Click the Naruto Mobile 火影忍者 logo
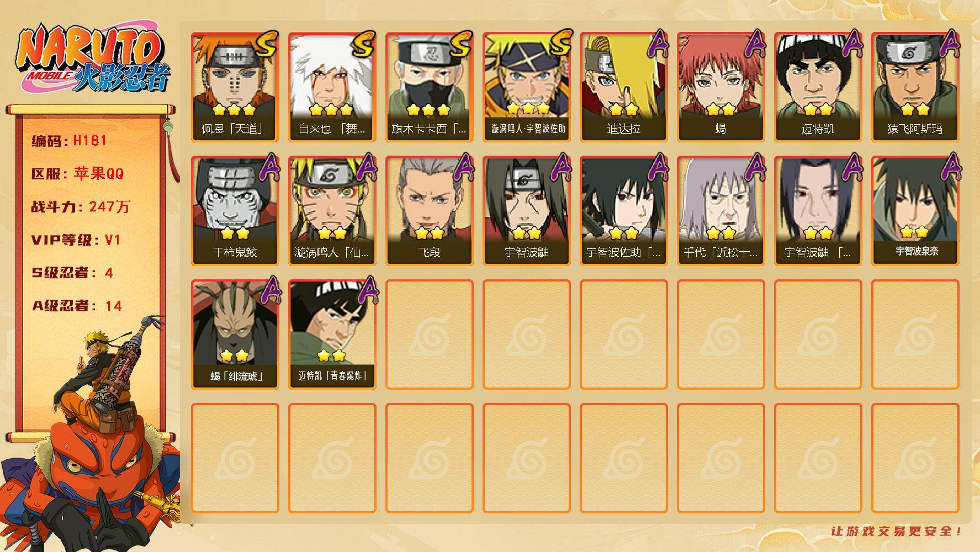The height and width of the screenshot is (552, 980). pyautogui.click(x=93, y=59)
